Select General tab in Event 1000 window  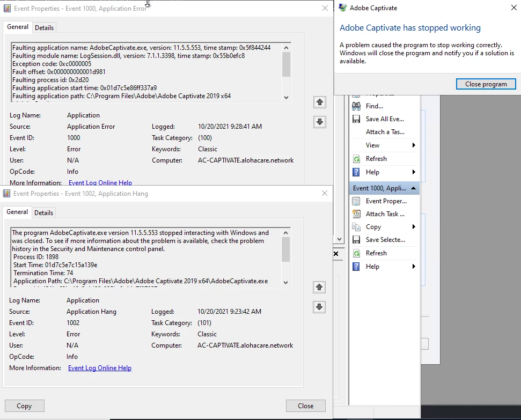click(x=18, y=27)
